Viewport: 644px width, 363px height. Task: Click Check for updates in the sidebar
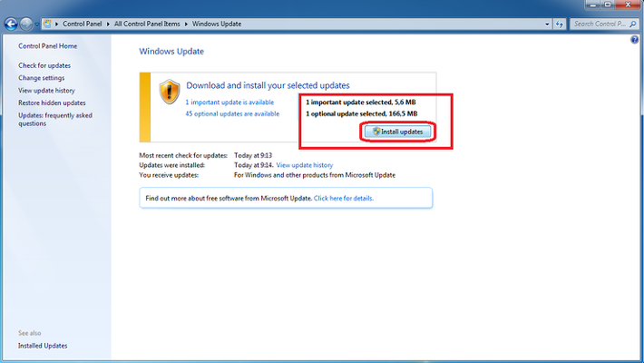pos(44,65)
